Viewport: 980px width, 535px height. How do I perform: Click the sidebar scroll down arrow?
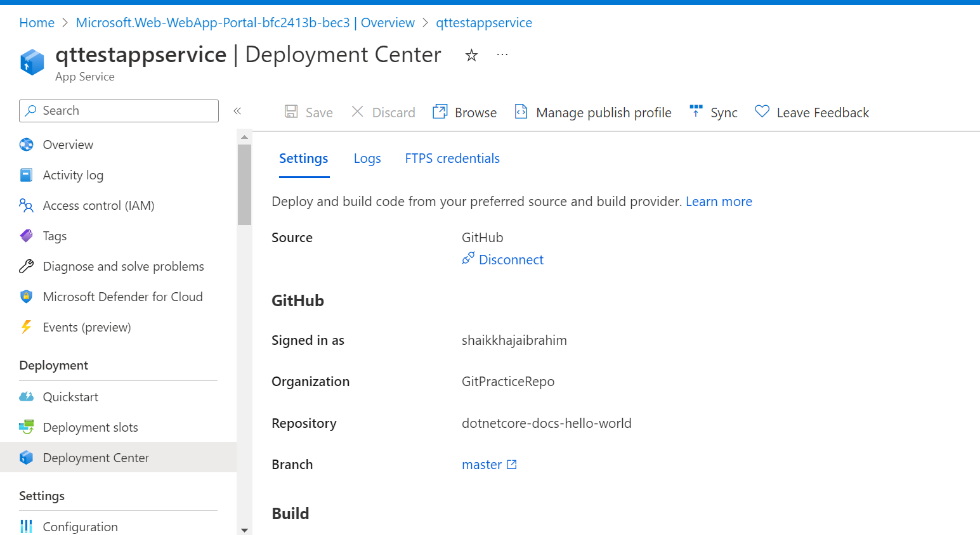[x=244, y=530]
